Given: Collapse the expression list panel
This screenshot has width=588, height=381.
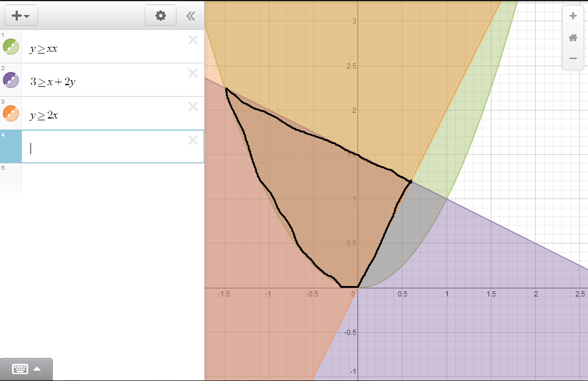Looking at the screenshot, I should pos(191,16).
